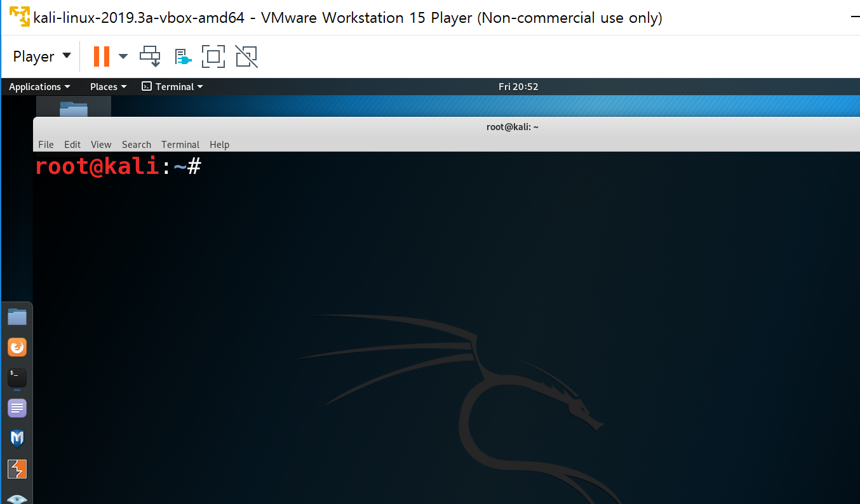Open the text editor dock icon

(x=17, y=408)
